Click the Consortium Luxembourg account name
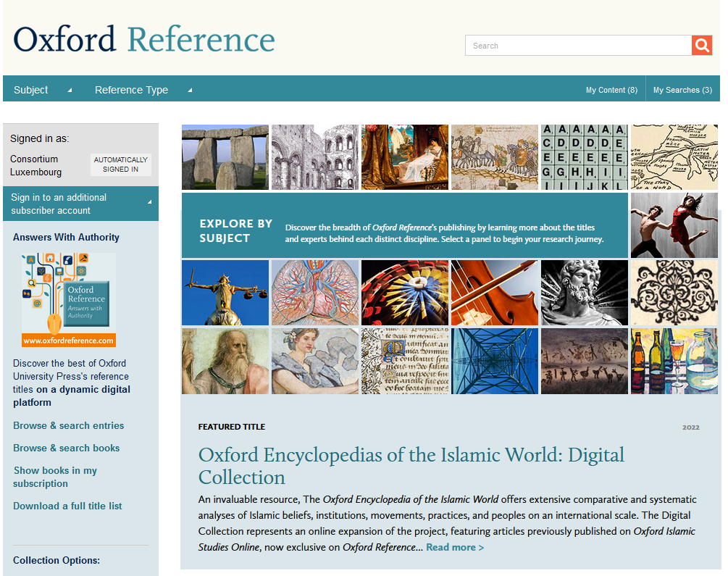 (x=35, y=165)
